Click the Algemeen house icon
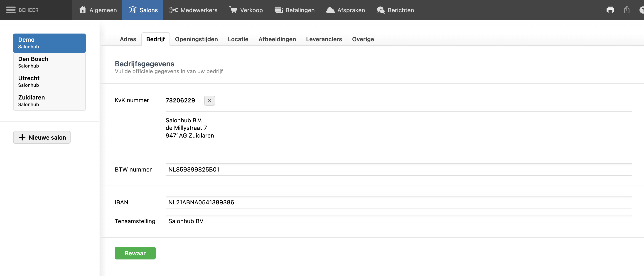 (83, 10)
